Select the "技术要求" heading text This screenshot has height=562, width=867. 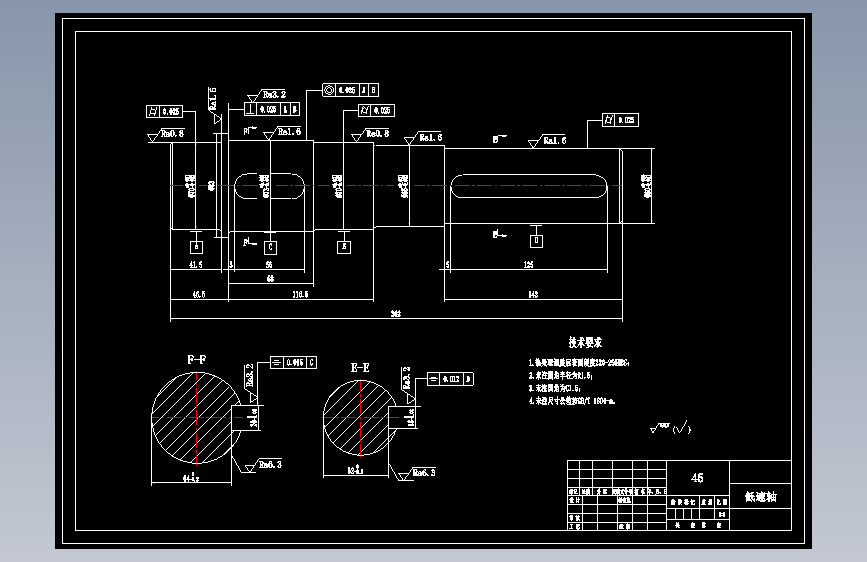click(x=585, y=342)
